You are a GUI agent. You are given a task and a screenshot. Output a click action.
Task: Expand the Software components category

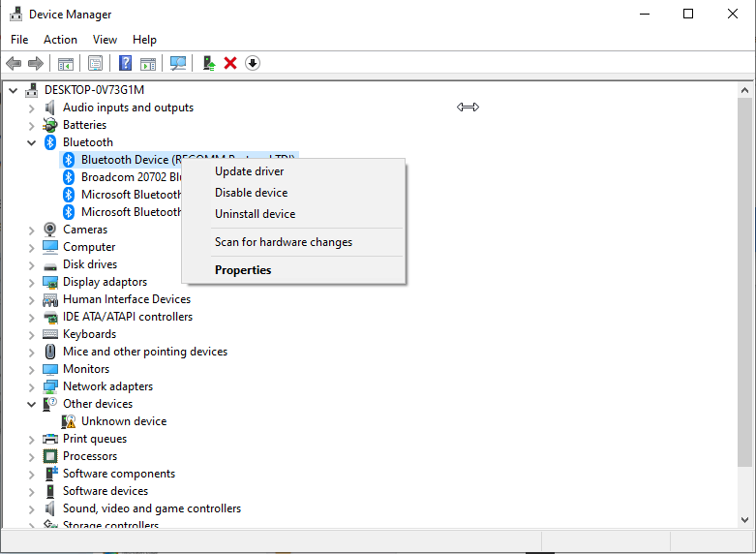click(x=31, y=475)
